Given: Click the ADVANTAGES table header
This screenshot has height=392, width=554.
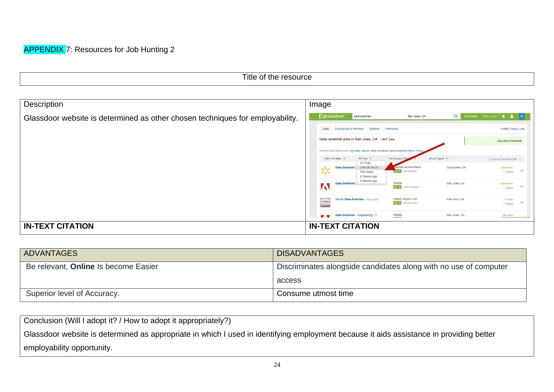Looking at the screenshot, I should click(146, 255).
